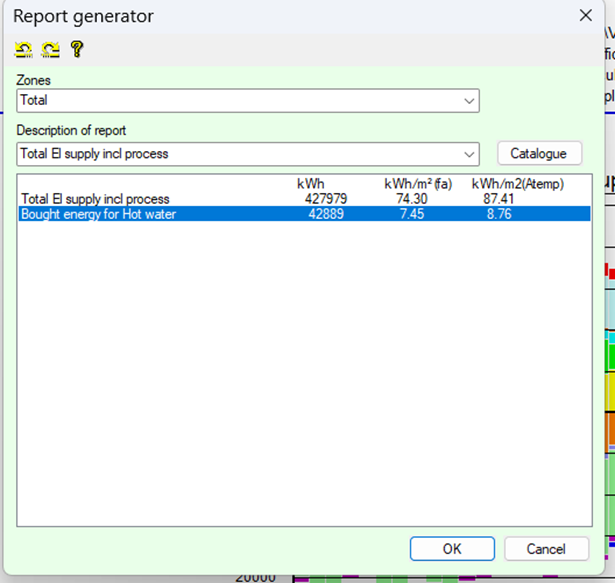Click the undo arrow toolbar icon
Image resolution: width=615 pixels, height=583 pixels.
[x=24, y=49]
